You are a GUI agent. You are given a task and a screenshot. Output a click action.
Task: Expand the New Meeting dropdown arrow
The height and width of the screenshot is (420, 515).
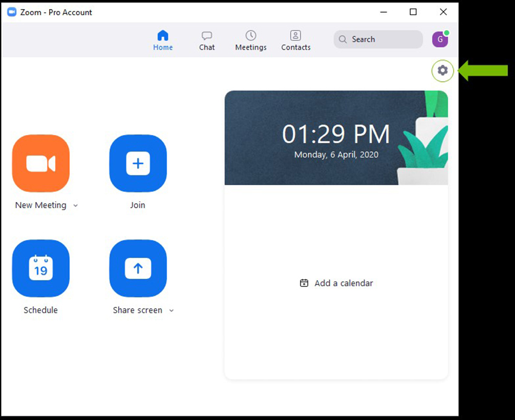pos(76,206)
